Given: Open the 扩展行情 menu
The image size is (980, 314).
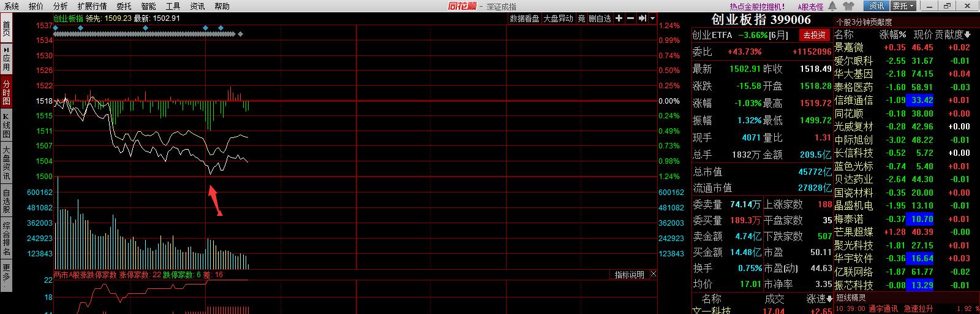Looking at the screenshot, I should (x=92, y=6).
